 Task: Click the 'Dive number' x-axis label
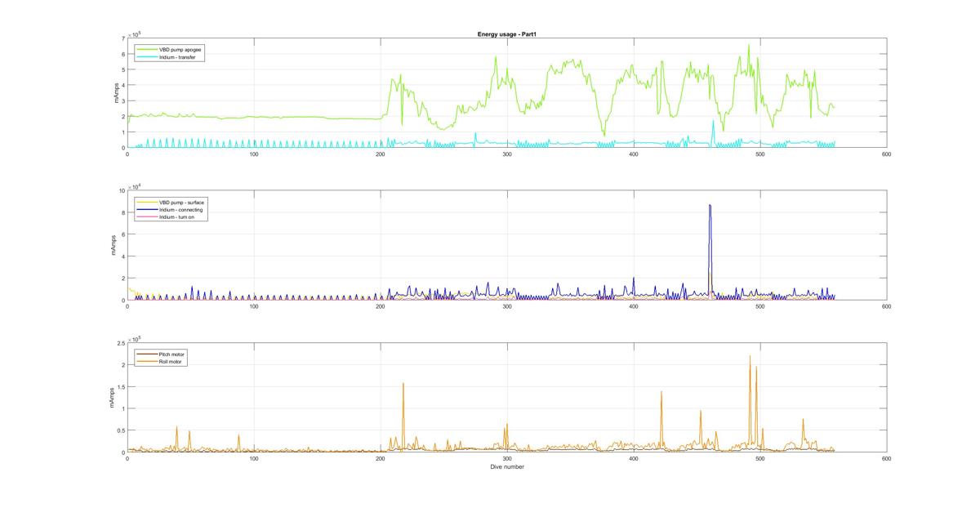click(x=507, y=467)
